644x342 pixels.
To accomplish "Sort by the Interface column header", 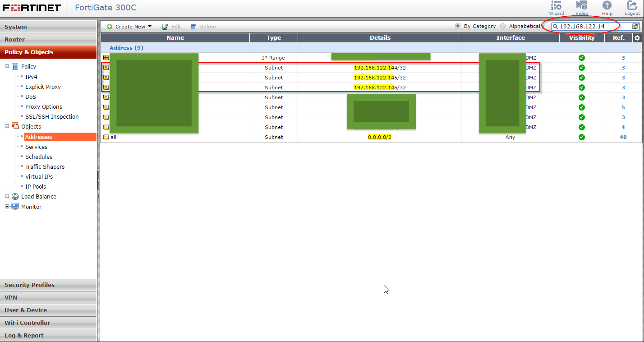I will (511, 38).
